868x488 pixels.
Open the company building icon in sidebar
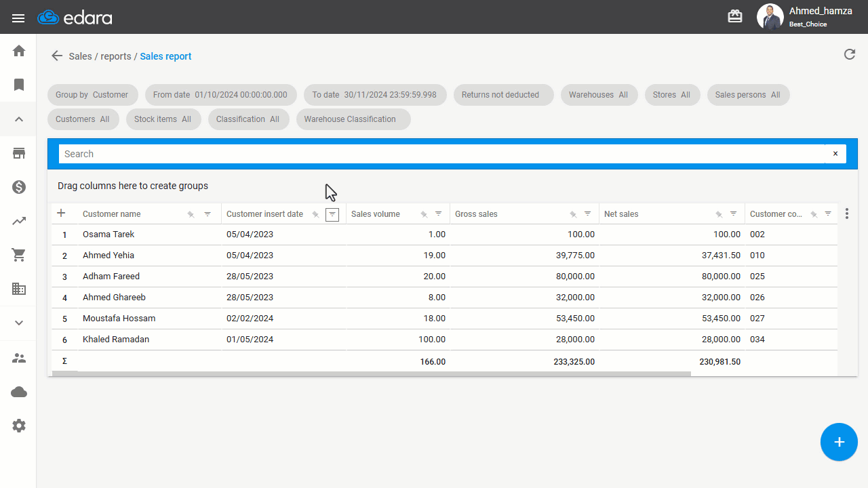(19, 289)
